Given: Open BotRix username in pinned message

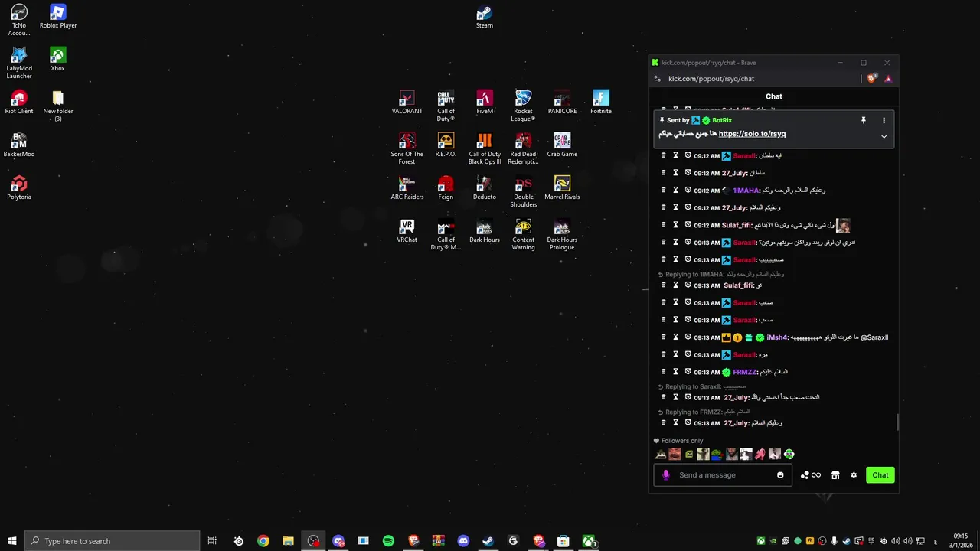Looking at the screenshot, I should coord(722,120).
